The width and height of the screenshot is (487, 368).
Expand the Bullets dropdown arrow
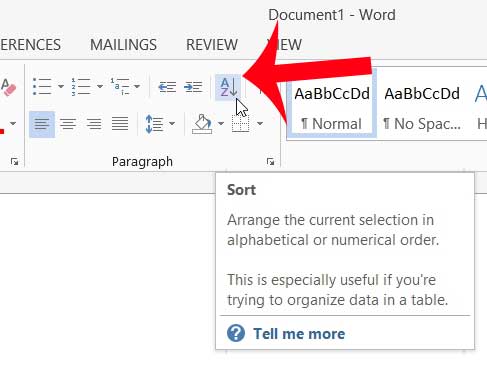[x=61, y=87]
